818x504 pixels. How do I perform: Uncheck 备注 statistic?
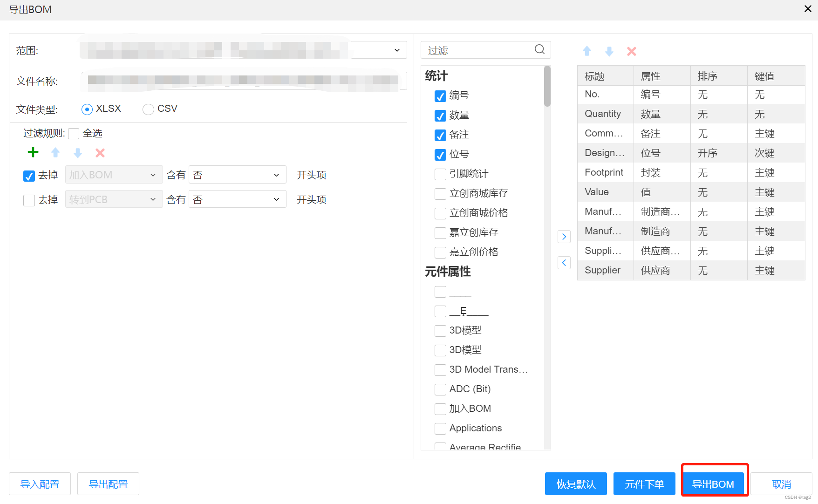[440, 135]
